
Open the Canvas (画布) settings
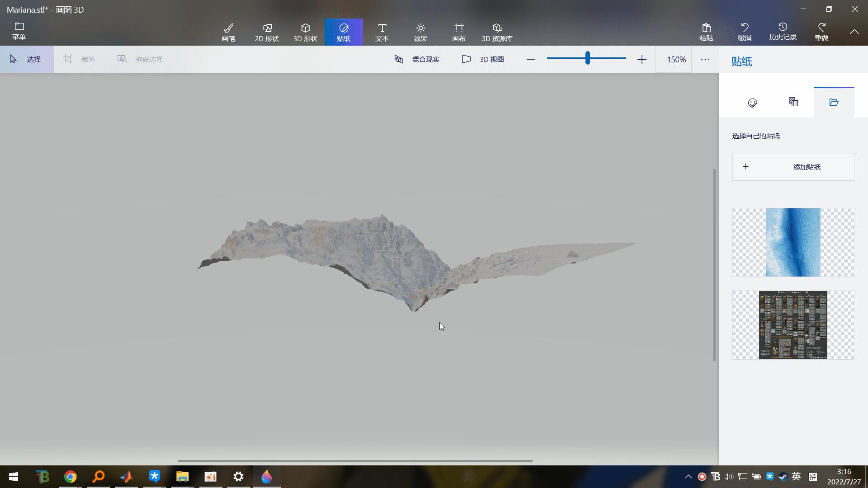click(x=459, y=32)
